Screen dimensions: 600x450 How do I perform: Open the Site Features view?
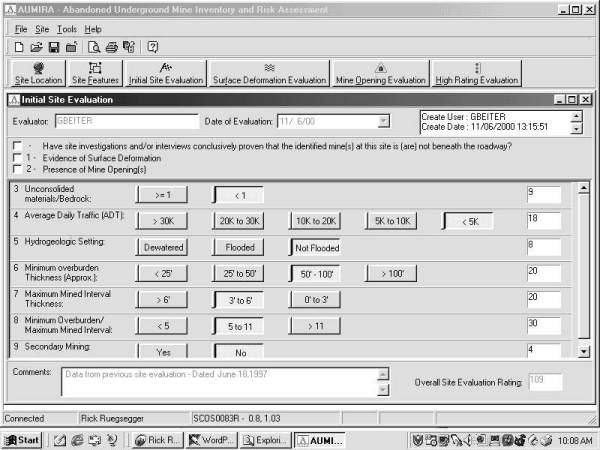pyautogui.click(x=95, y=74)
